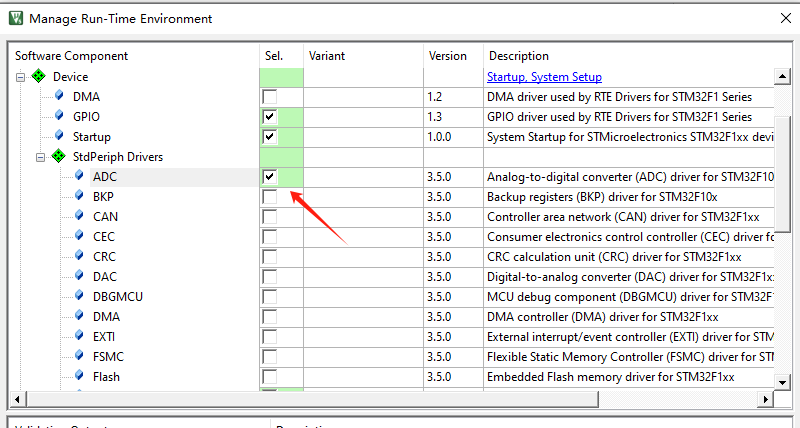This screenshot has height=428, width=800.
Task: Select the FSMC tree item
Action: [108, 357]
